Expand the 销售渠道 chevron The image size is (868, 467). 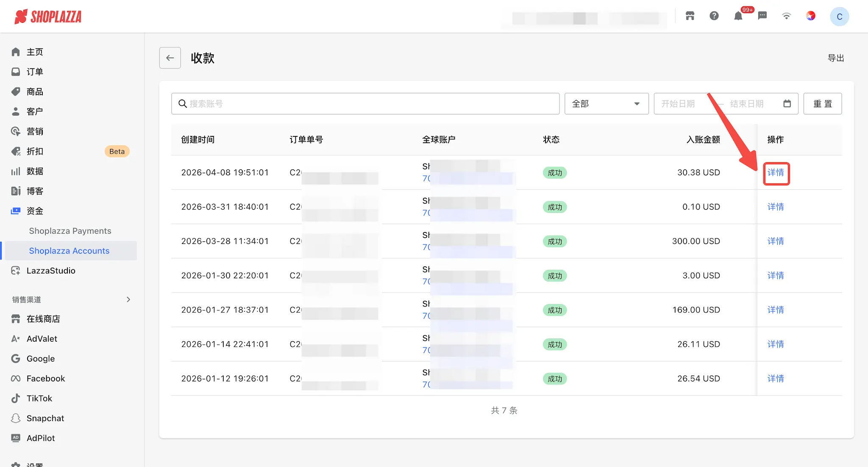[128, 300]
